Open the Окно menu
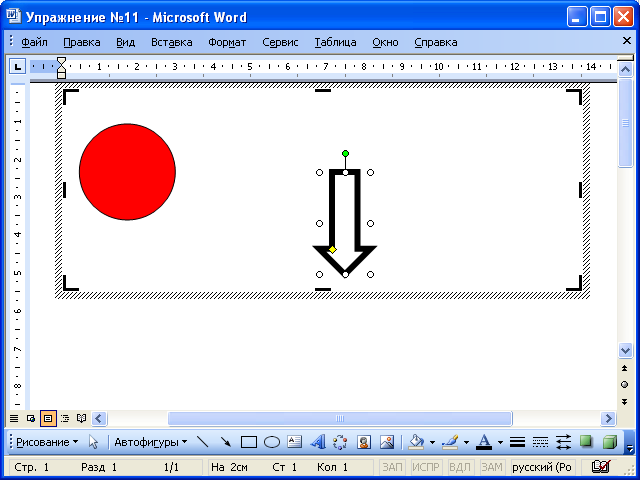 point(385,42)
